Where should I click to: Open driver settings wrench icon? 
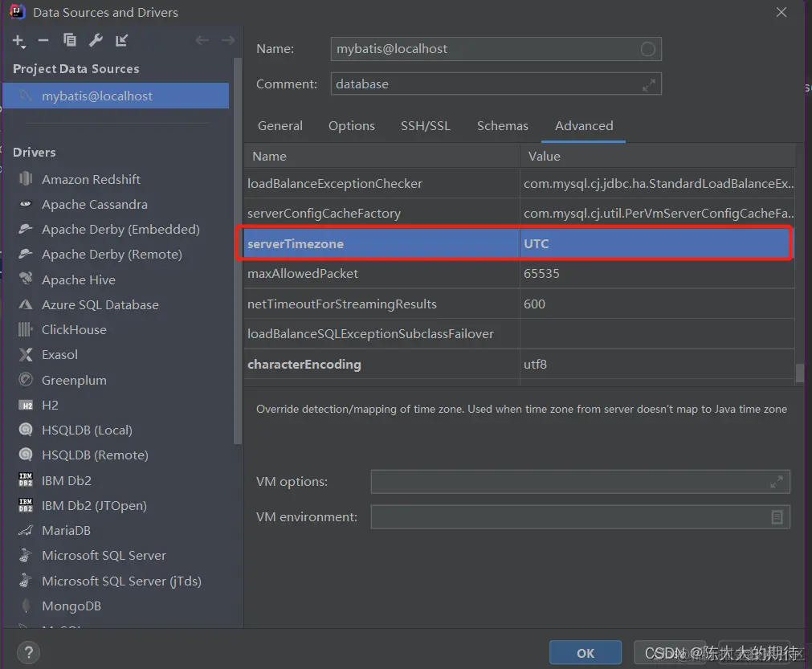pos(96,40)
